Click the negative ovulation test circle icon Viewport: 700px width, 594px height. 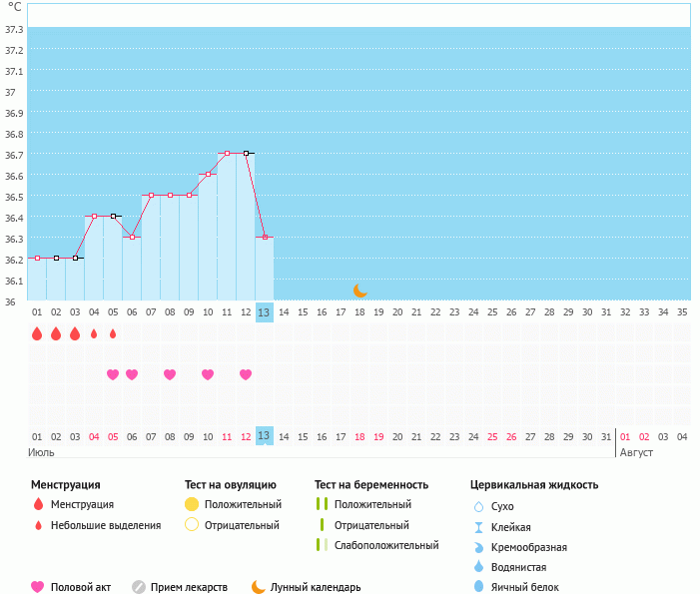click(192, 524)
